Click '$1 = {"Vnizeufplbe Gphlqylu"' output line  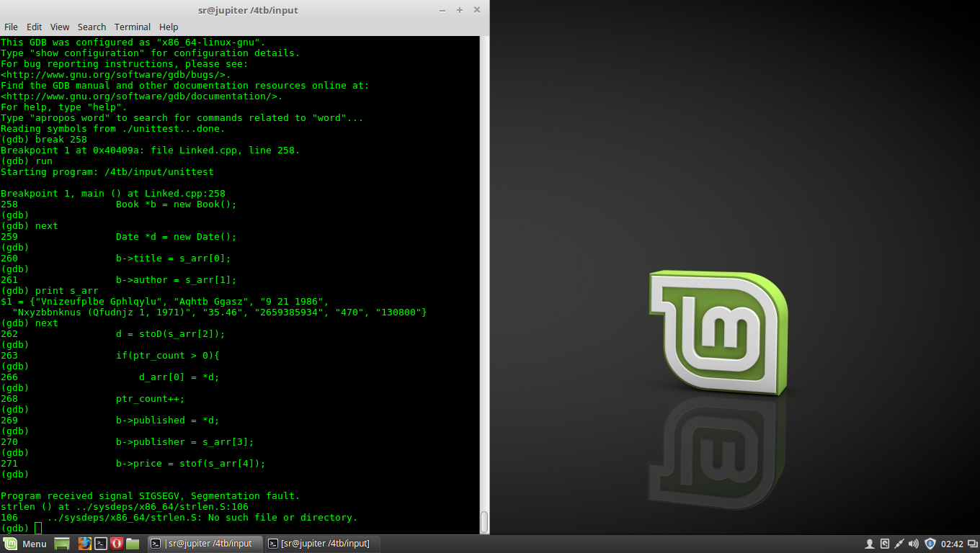[164, 302]
